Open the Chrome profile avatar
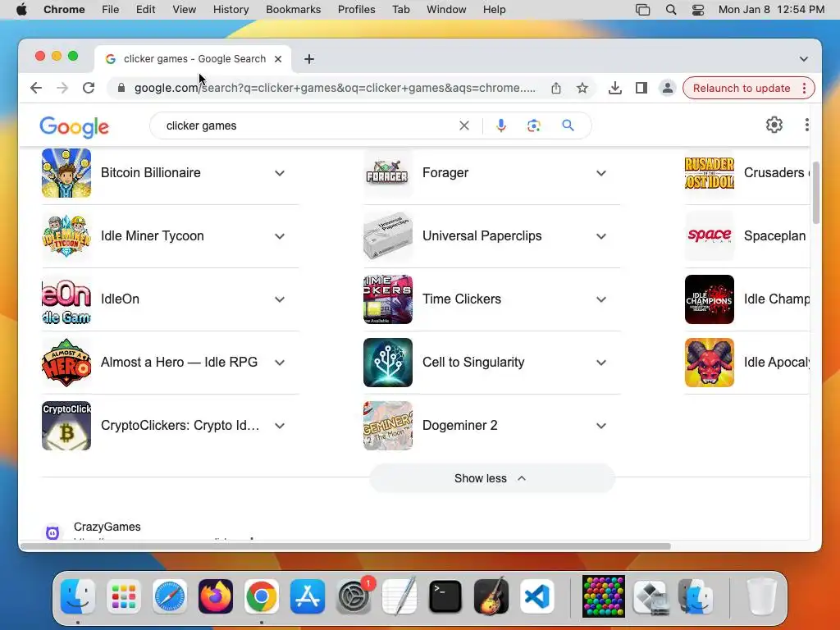This screenshot has height=630, width=840. click(x=667, y=88)
